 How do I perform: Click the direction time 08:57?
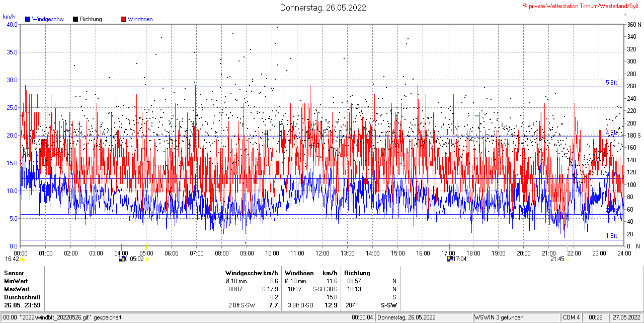(x=354, y=281)
